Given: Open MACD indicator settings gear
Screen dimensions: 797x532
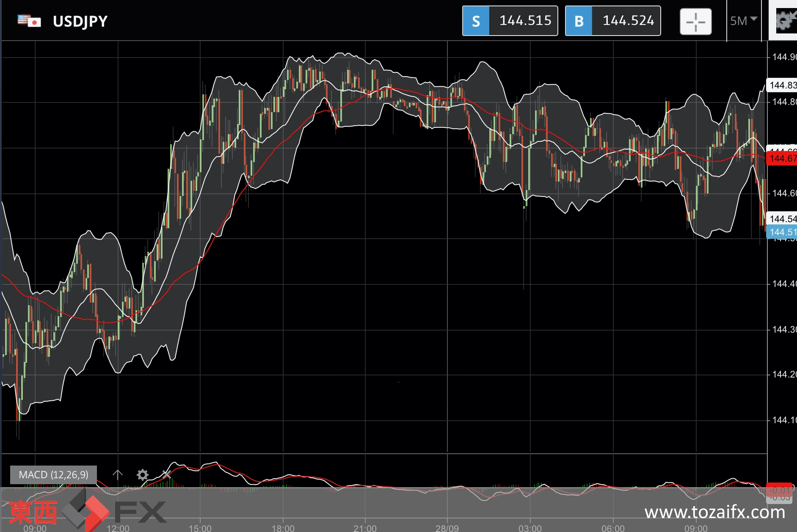Looking at the screenshot, I should click(143, 474).
